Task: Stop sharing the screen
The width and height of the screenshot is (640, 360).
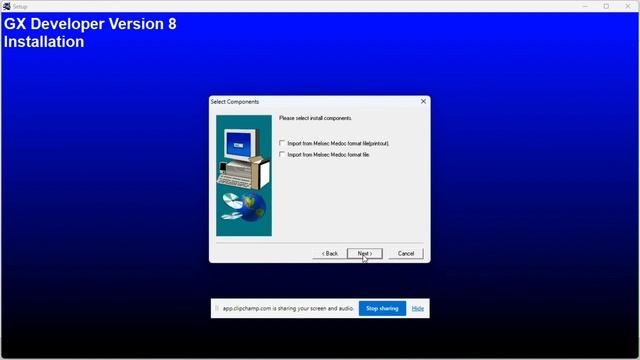Action: [x=382, y=309]
